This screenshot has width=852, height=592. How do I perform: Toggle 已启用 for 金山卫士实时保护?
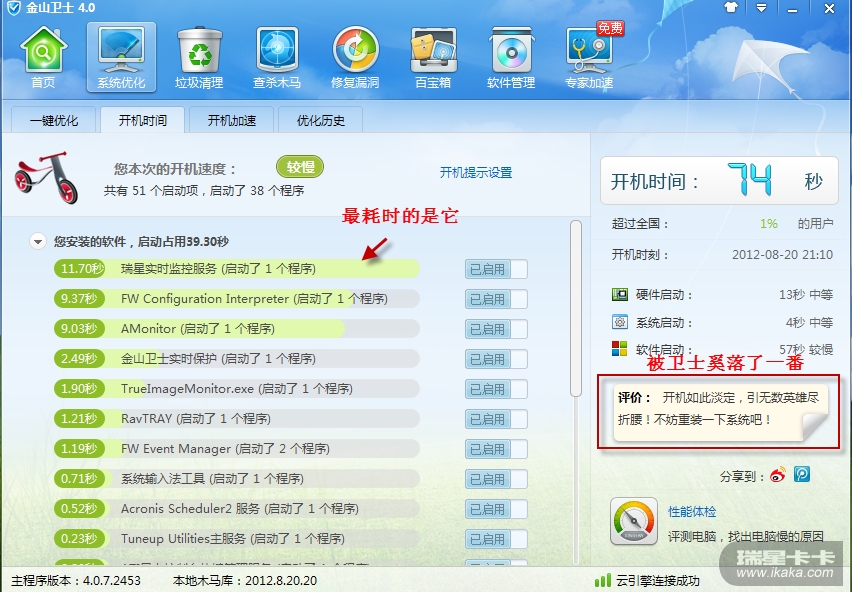coord(496,359)
